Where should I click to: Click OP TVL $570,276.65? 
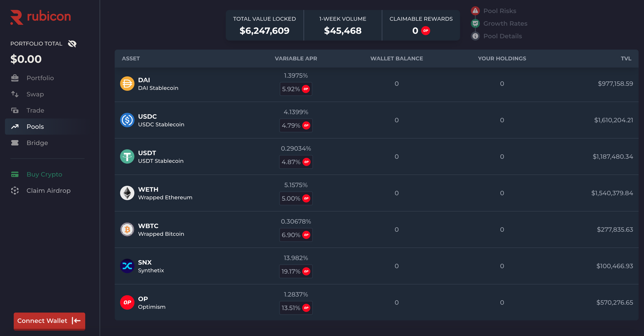click(x=615, y=302)
